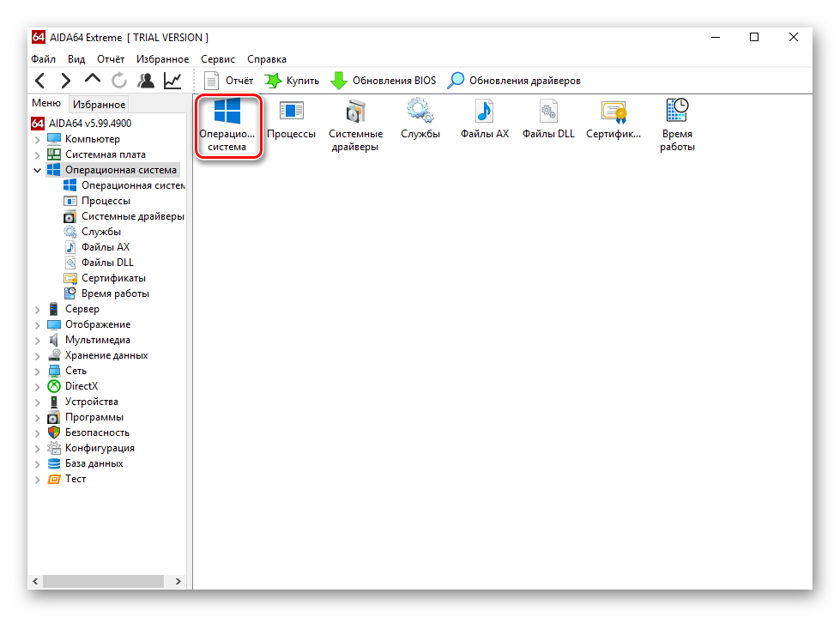Switch to the Избранное tab
840x617 pixels.
coord(99,105)
